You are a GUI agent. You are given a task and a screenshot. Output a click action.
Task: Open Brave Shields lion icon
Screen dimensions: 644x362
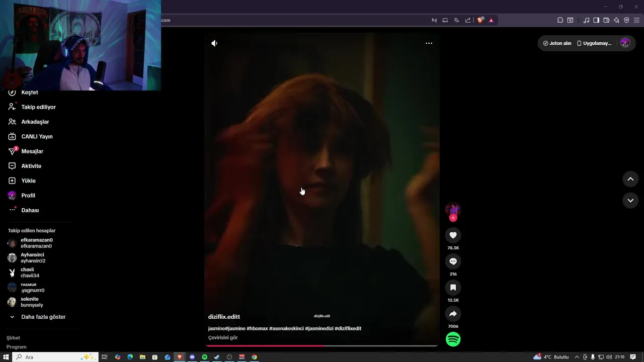tap(480, 20)
